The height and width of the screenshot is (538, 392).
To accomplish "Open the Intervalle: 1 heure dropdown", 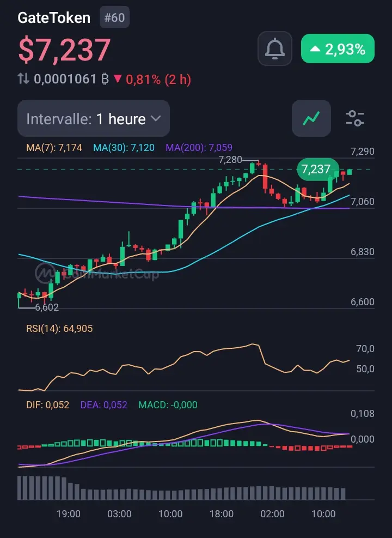I will [94, 119].
